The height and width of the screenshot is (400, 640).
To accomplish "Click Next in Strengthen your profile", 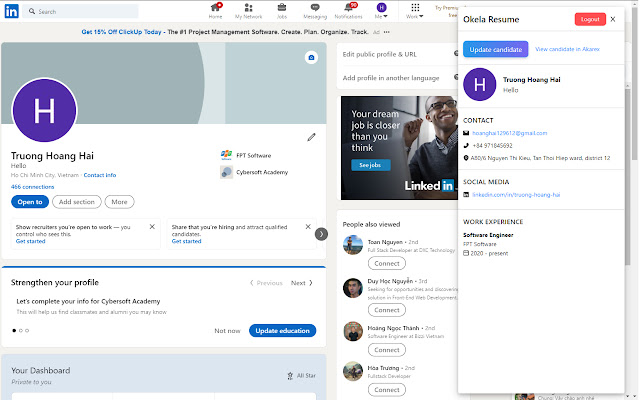I will (302, 283).
